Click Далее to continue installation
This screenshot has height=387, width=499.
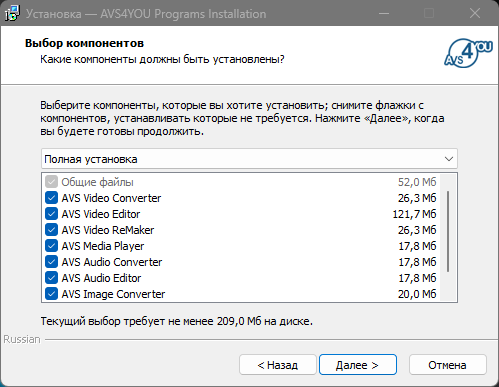coord(358,365)
